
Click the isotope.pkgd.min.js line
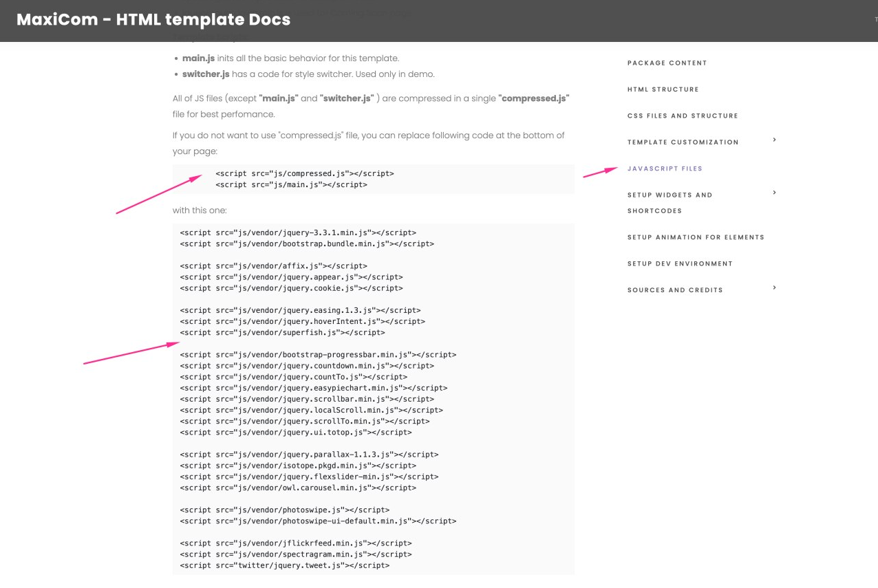tap(298, 466)
